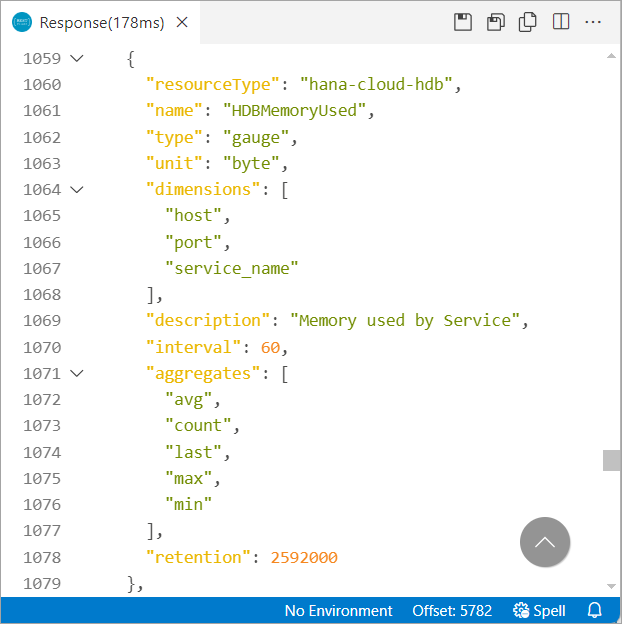Click line number 1078
Image resolution: width=622 pixels, height=624 pixels.
(42, 558)
